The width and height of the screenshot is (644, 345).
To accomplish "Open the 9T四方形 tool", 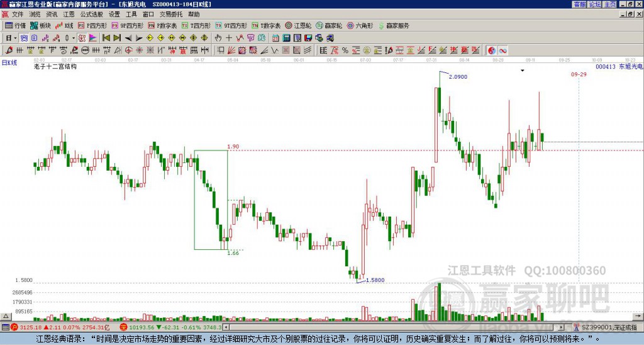I will (x=231, y=25).
